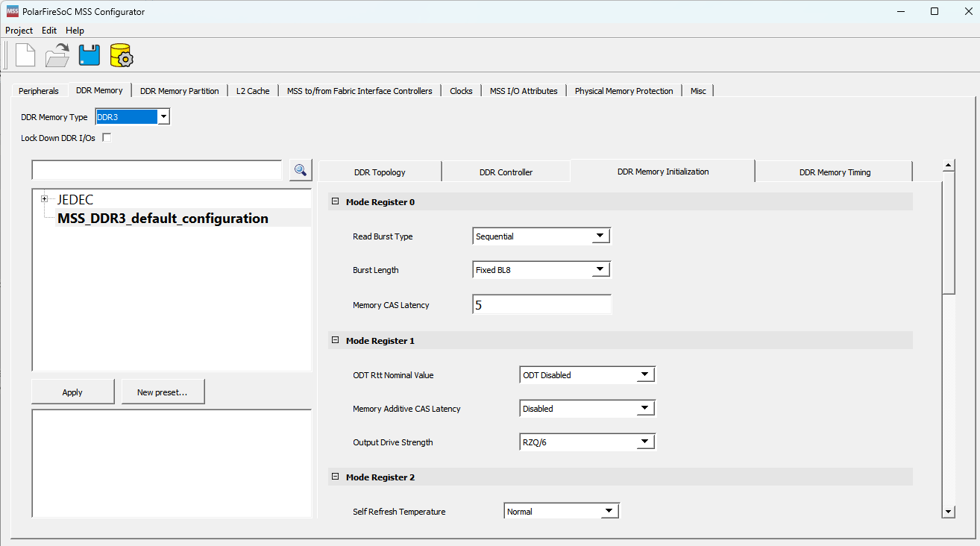Image resolution: width=980 pixels, height=546 pixels.
Task: Click the scrollbar down arrow in settings panel
Action: click(949, 512)
